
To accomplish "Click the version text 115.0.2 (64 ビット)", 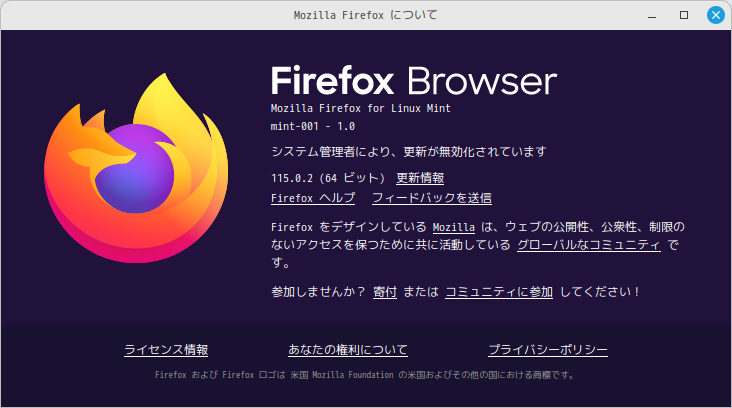I will [x=328, y=178].
